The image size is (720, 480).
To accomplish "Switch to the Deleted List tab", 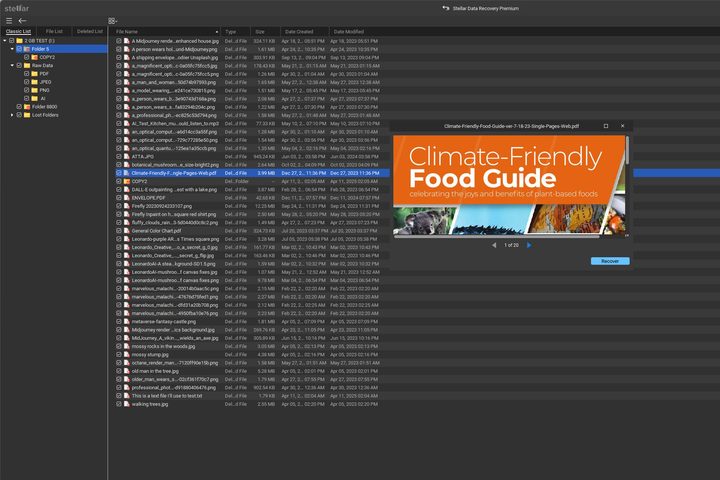I will click(x=90, y=31).
